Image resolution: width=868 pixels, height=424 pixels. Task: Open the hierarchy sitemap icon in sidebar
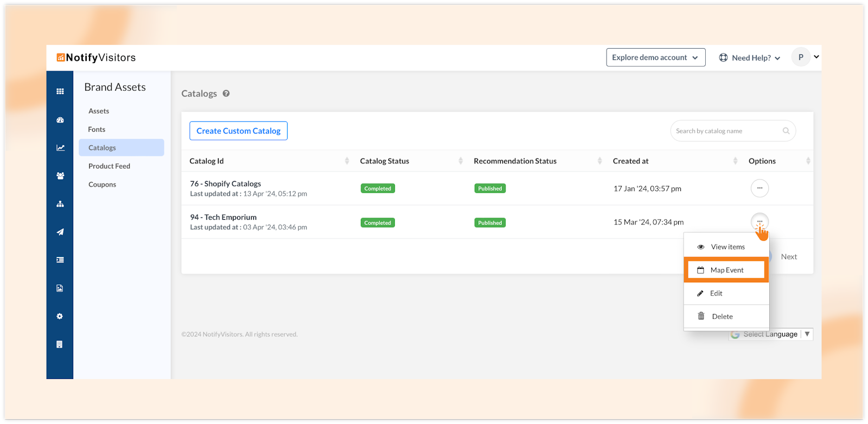60,204
